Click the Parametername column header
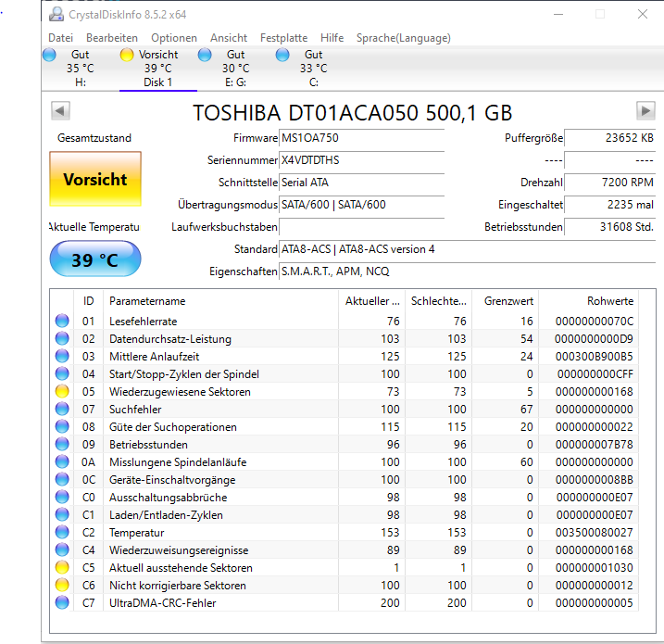 point(220,301)
